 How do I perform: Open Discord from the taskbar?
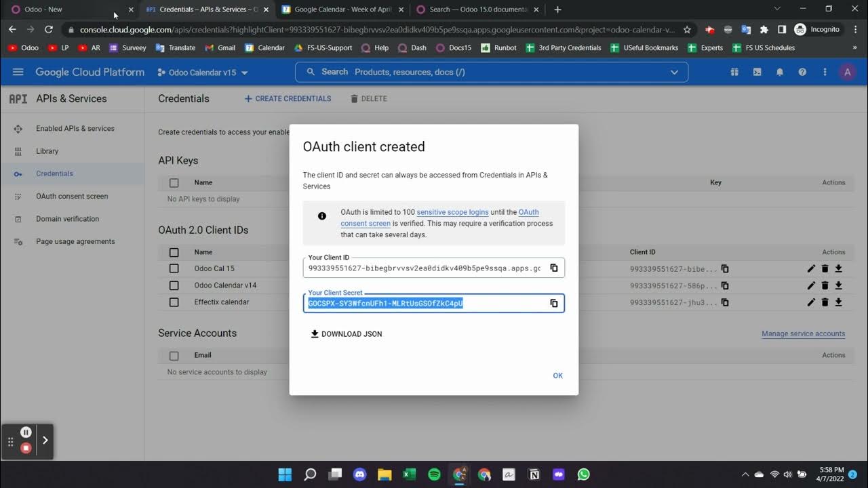click(359, 474)
